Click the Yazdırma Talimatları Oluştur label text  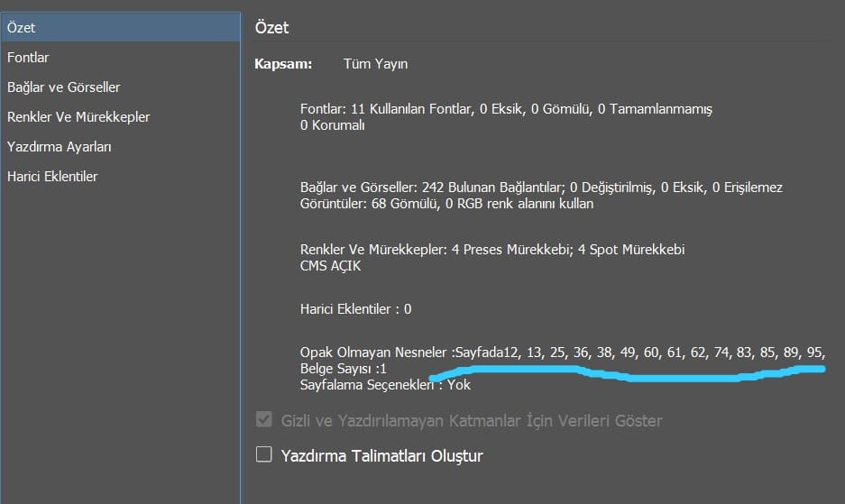coord(382,456)
